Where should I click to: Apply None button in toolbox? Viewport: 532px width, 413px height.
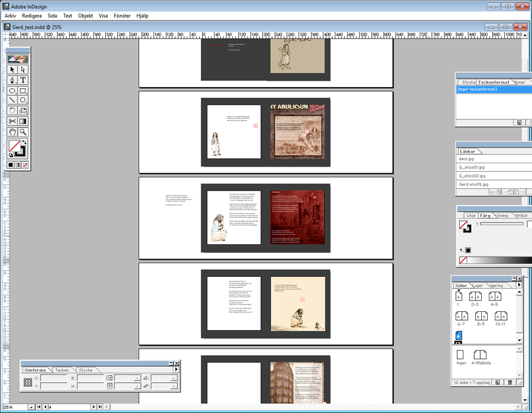[x=25, y=165]
